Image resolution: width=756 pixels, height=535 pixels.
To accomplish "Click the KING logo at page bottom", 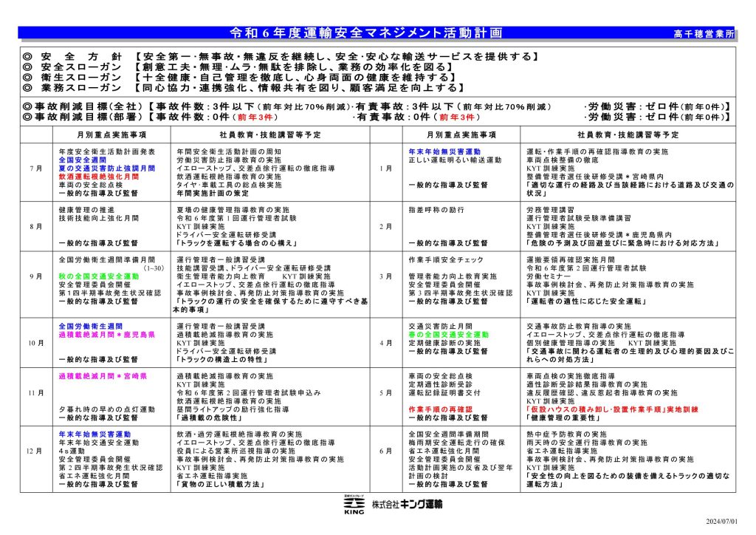I will coord(354,505).
